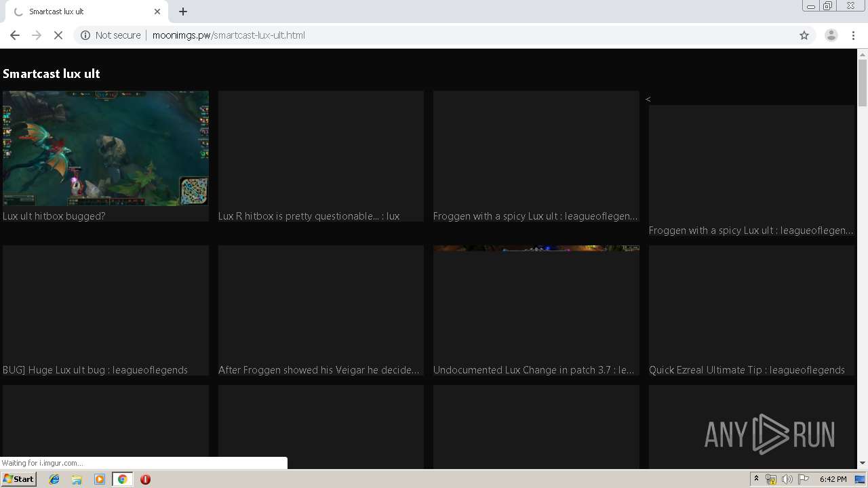868x488 pixels.
Task: Open Lux ult hitbox bugged thumbnail
Action: tap(106, 148)
